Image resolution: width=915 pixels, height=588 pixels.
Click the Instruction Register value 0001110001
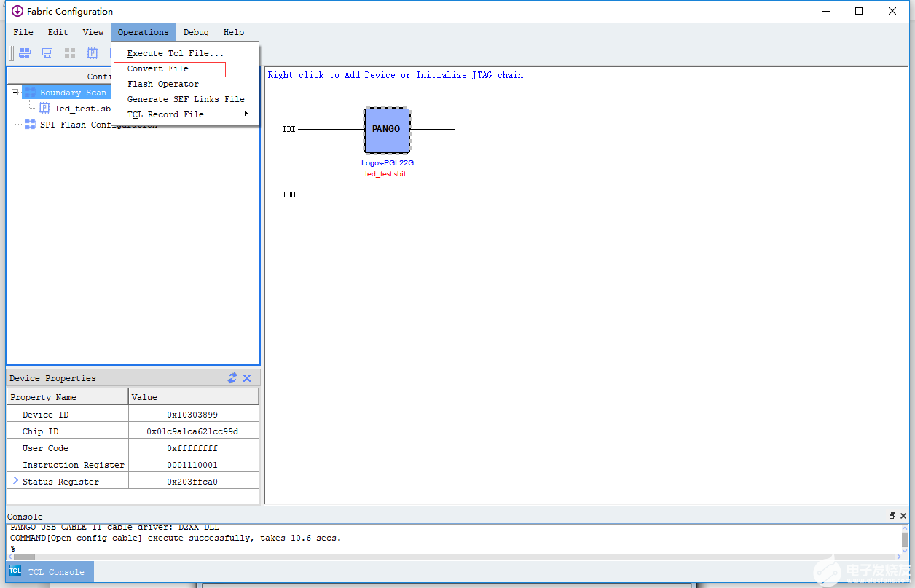coord(192,464)
